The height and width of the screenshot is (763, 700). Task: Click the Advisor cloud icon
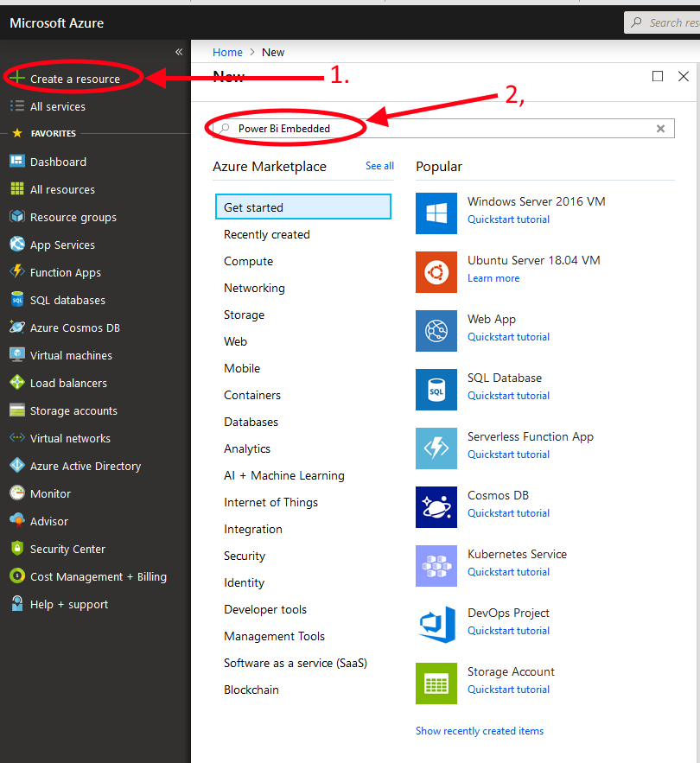tap(17, 521)
